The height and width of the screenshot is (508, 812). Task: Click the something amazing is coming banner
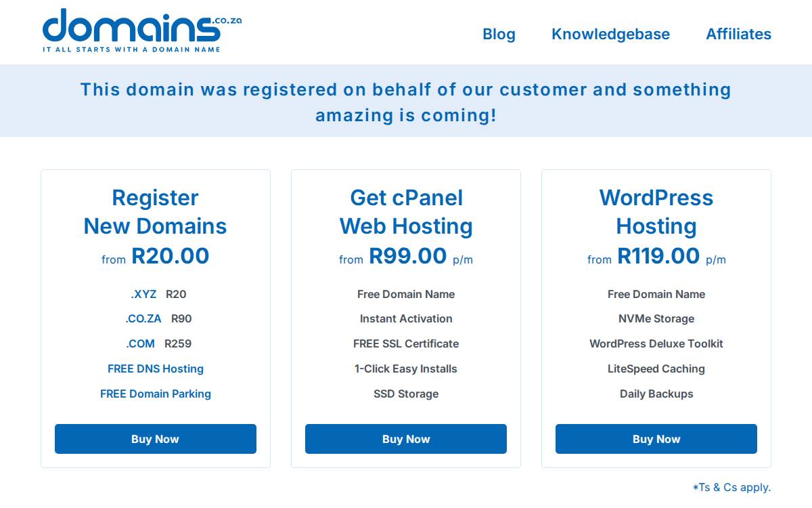pos(406,102)
